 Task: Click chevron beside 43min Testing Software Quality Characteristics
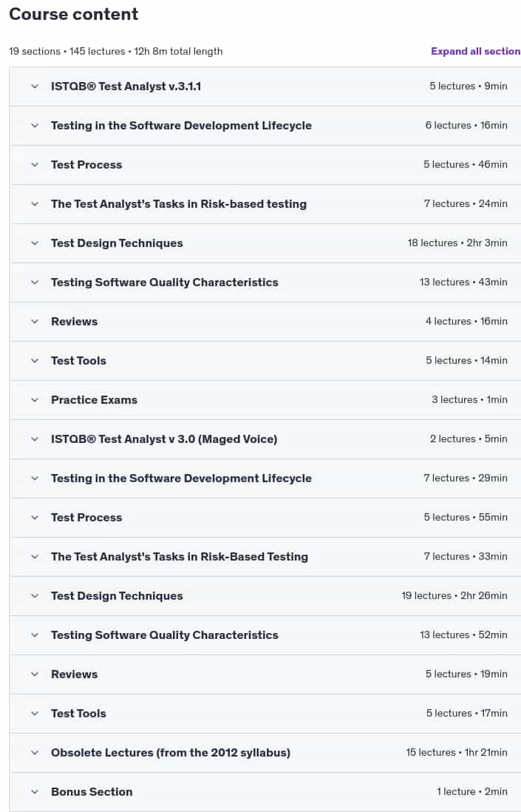[x=35, y=282]
